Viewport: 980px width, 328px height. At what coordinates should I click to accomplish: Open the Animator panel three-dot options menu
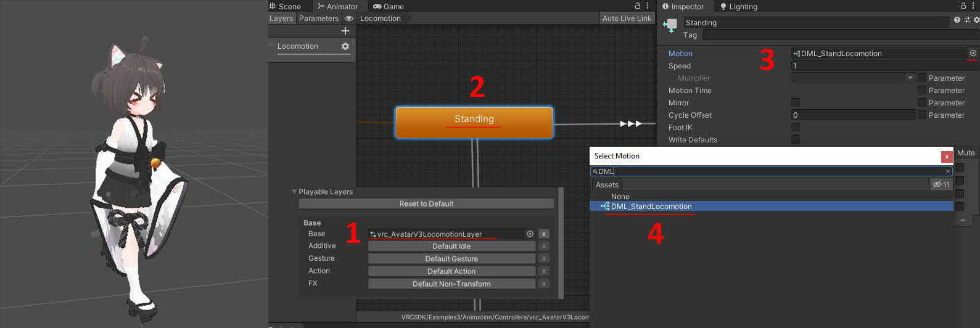point(648,6)
